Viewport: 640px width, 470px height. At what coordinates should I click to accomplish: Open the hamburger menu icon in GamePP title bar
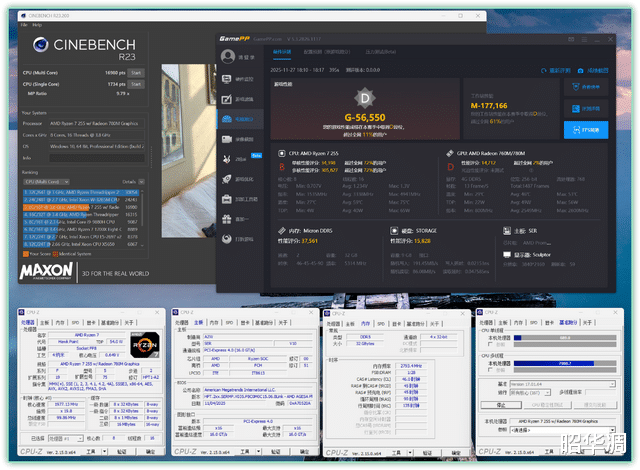pyautogui.click(x=584, y=40)
